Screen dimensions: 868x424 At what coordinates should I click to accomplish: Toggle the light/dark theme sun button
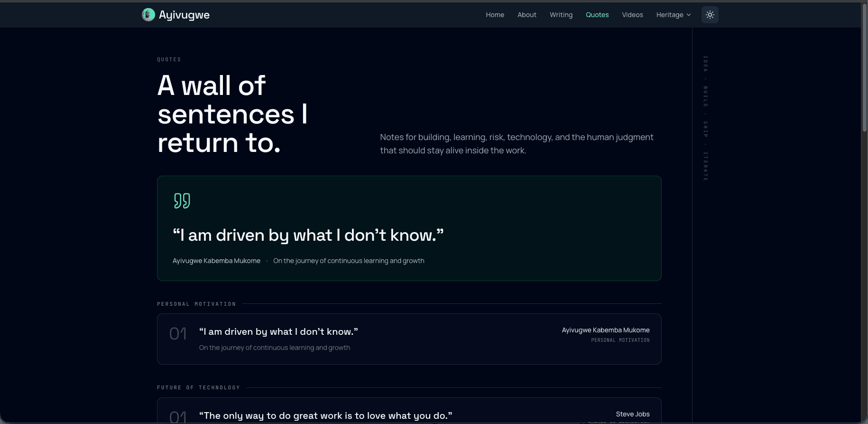710,15
